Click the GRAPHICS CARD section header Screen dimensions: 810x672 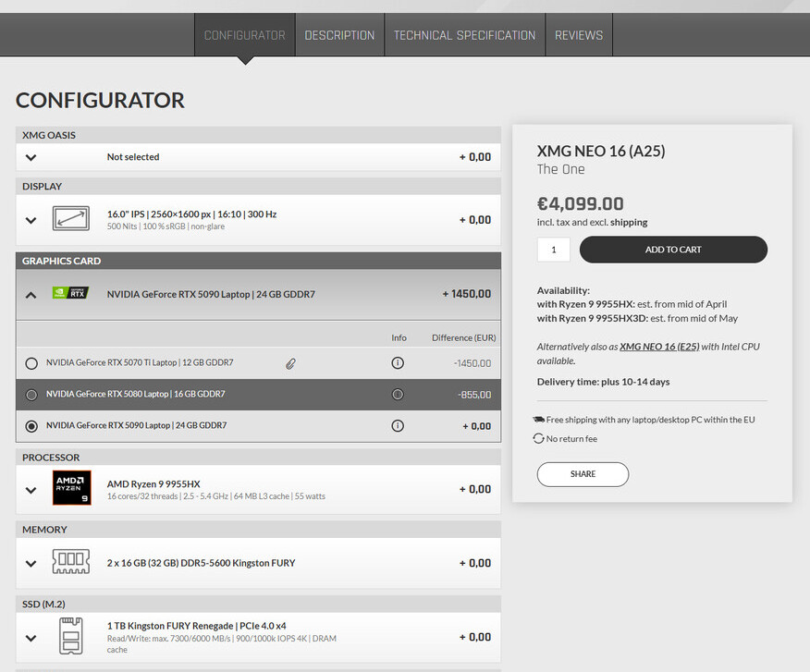258,261
